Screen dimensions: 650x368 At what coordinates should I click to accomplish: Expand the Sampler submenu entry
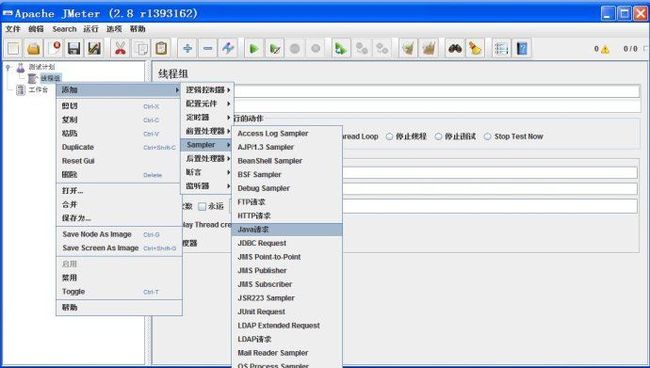207,145
